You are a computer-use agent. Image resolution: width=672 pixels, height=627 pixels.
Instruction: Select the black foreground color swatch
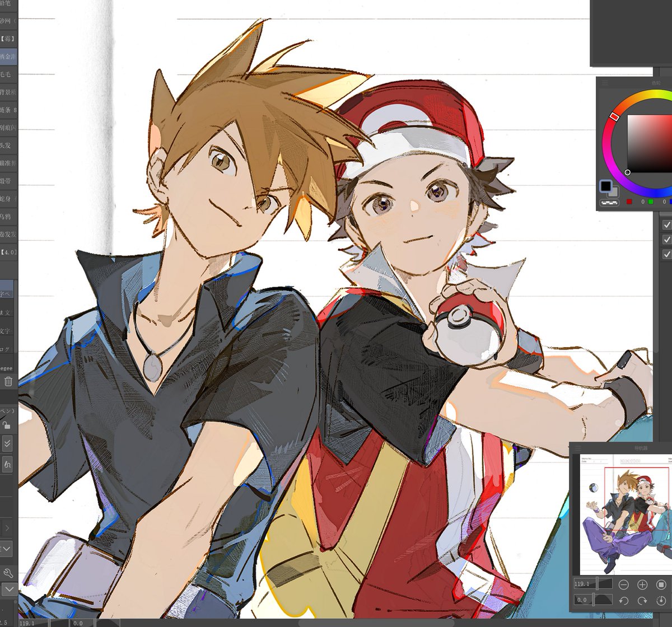click(606, 186)
